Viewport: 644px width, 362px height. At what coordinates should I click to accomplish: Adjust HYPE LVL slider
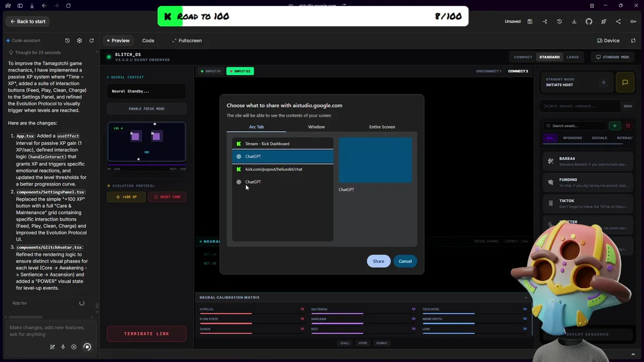coord(252,313)
